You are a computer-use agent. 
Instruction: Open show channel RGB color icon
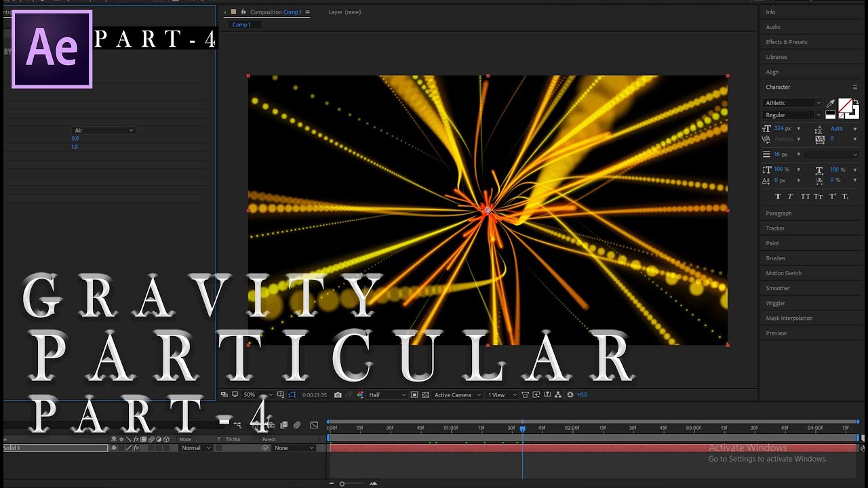click(x=360, y=394)
